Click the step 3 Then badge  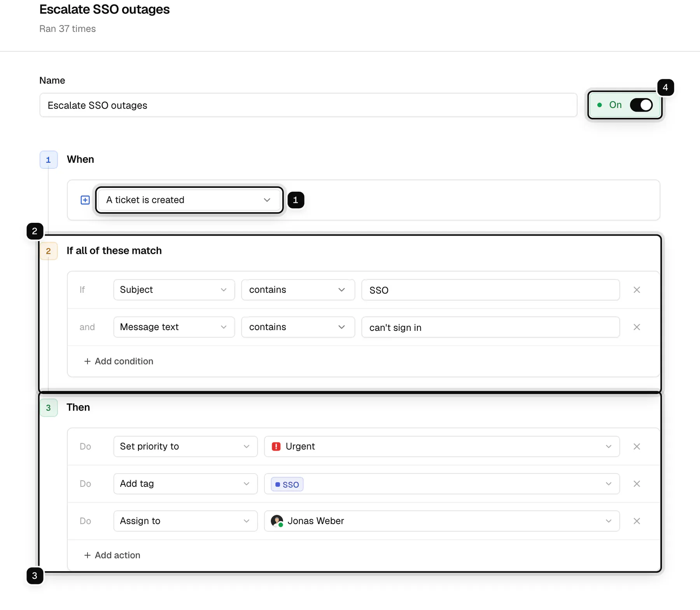coord(48,407)
